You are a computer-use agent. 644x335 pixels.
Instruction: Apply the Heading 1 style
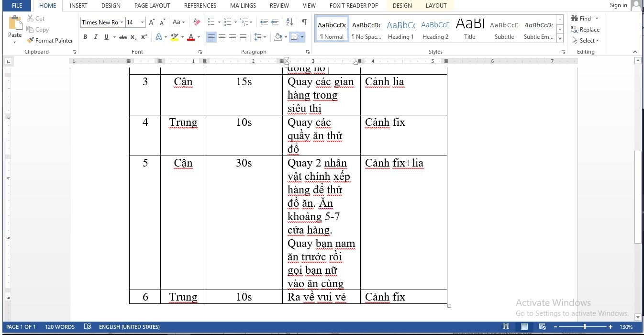point(400,30)
